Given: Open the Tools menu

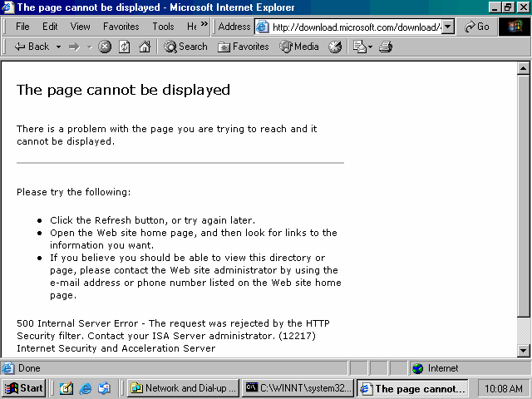Looking at the screenshot, I should [163, 27].
